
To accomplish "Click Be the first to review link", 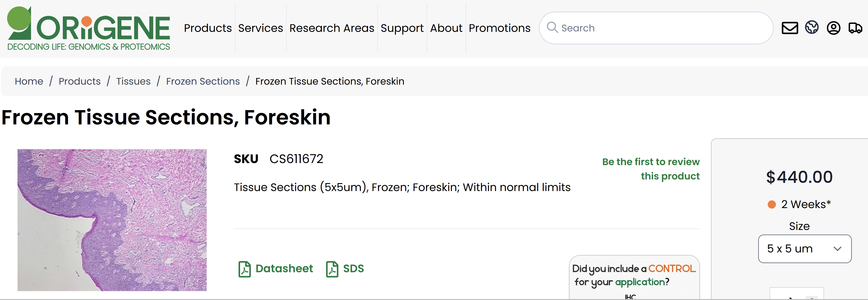I will [651, 169].
